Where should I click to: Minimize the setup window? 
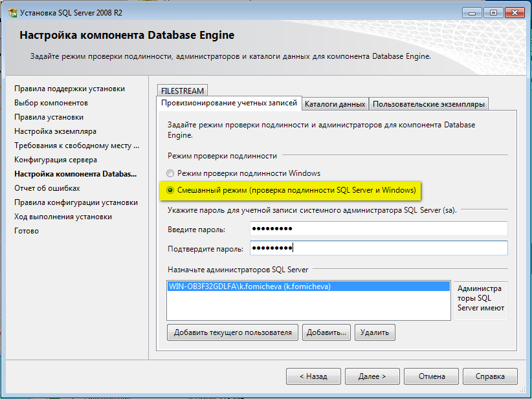coord(472,13)
